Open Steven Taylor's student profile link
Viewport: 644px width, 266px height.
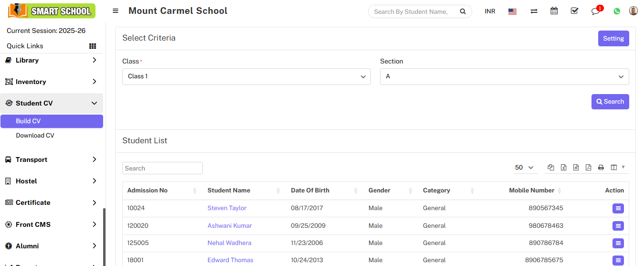(227, 208)
